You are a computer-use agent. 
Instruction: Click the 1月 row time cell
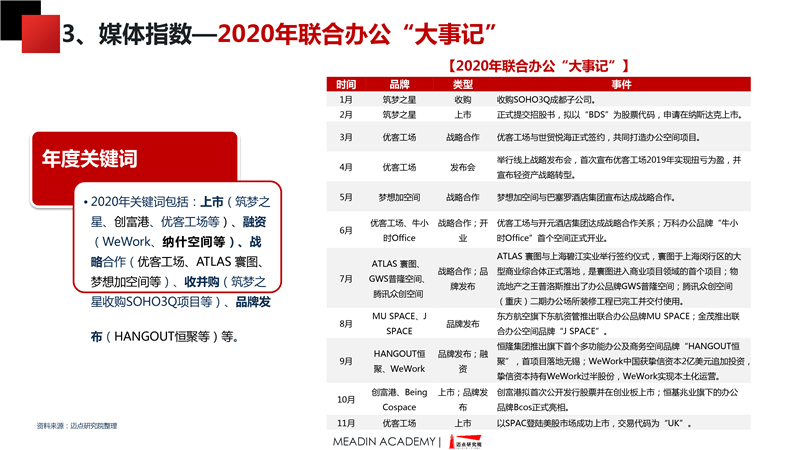point(346,100)
